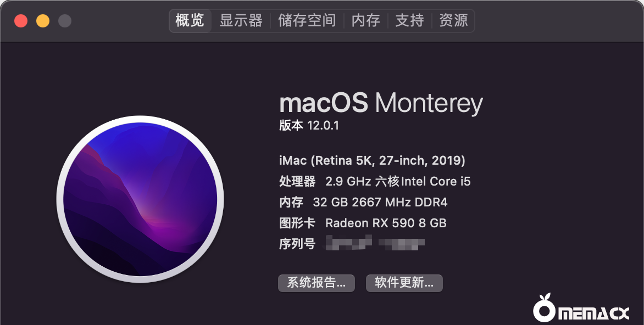Click the 内存 32 GB DDR4 line
The width and height of the screenshot is (644, 325).
tap(363, 203)
